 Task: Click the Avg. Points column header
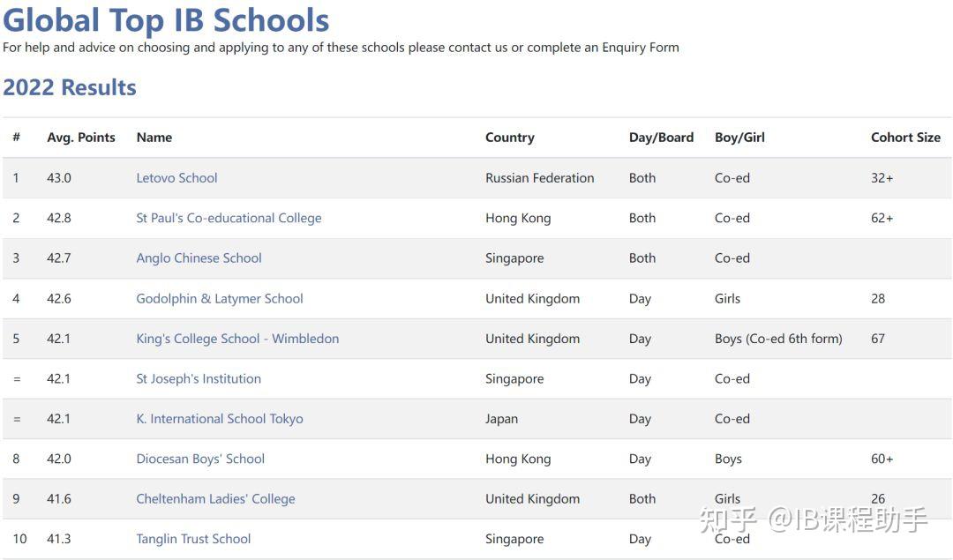pyautogui.click(x=81, y=138)
